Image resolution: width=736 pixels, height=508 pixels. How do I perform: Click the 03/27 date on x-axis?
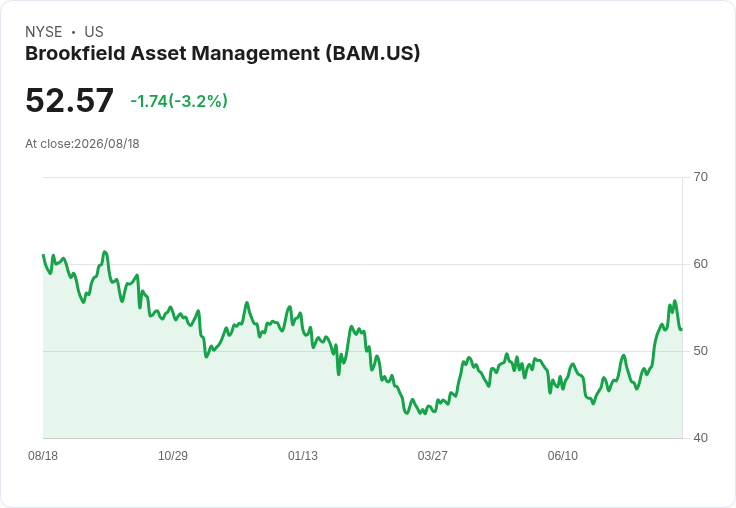pyautogui.click(x=432, y=455)
